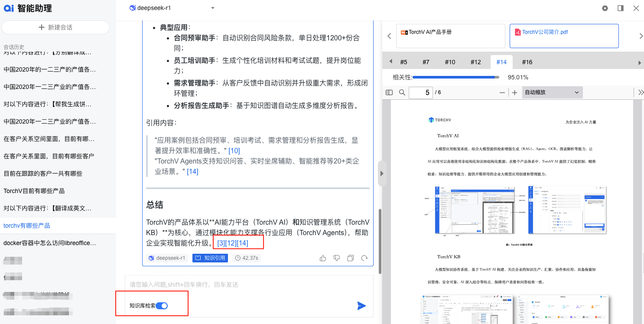
Task: Click the 知识引用 button
Action: [210, 258]
